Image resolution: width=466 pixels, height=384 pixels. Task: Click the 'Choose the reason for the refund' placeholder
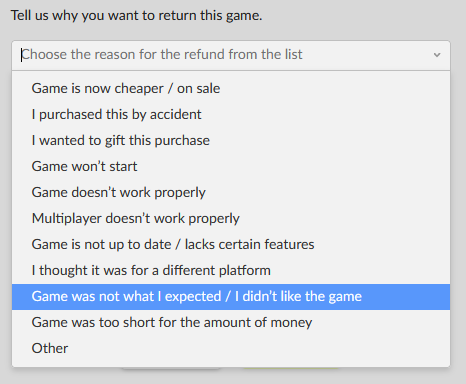point(162,55)
